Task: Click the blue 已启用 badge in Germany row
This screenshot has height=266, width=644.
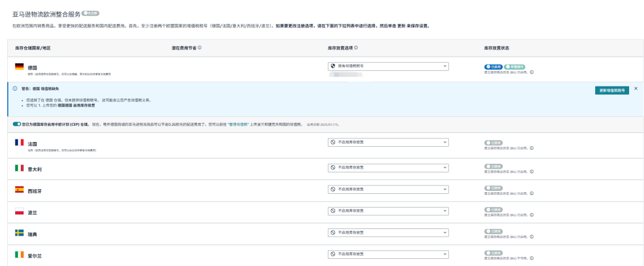Action: click(x=493, y=67)
